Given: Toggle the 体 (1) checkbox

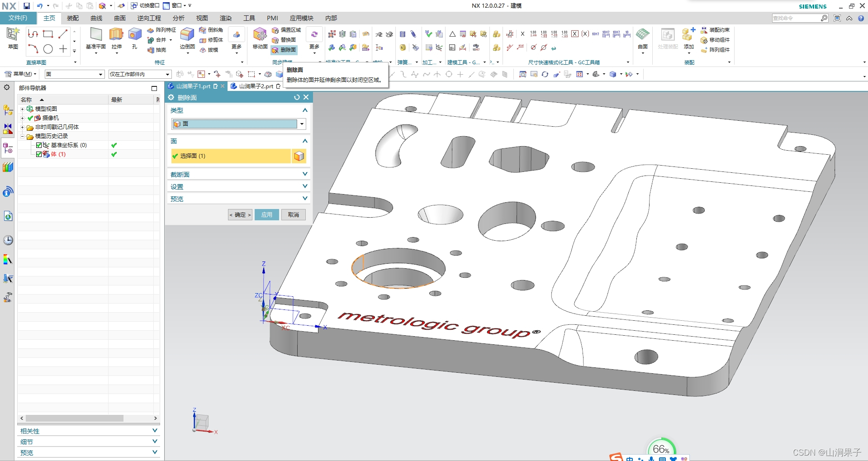Looking at the screenshot, I should click(39, 154).
